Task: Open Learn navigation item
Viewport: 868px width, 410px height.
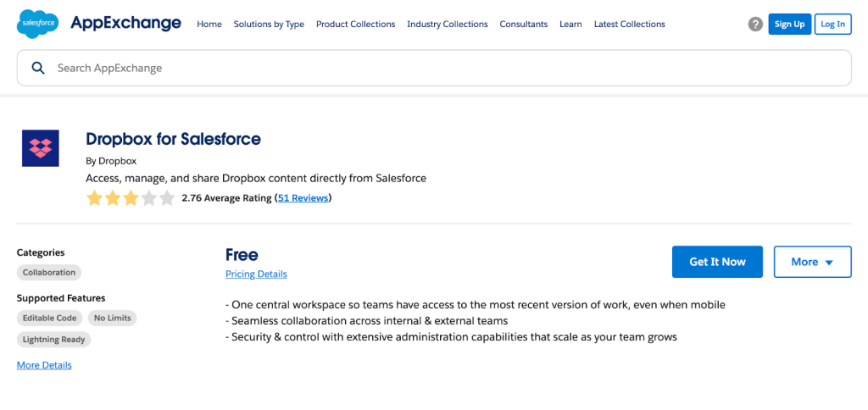Action: pos(570,25)
